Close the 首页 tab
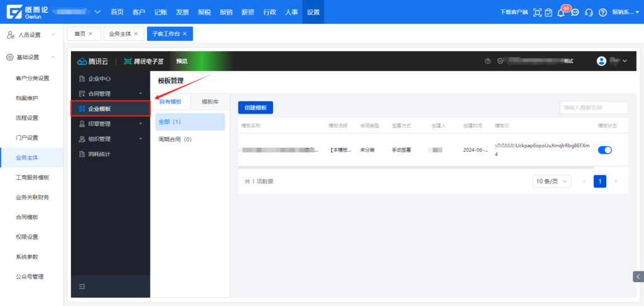 point(91,34)
